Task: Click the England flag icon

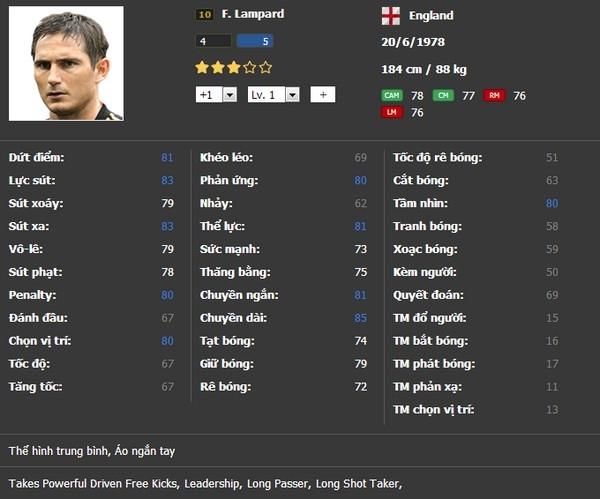Action: (x=391, y=15)
